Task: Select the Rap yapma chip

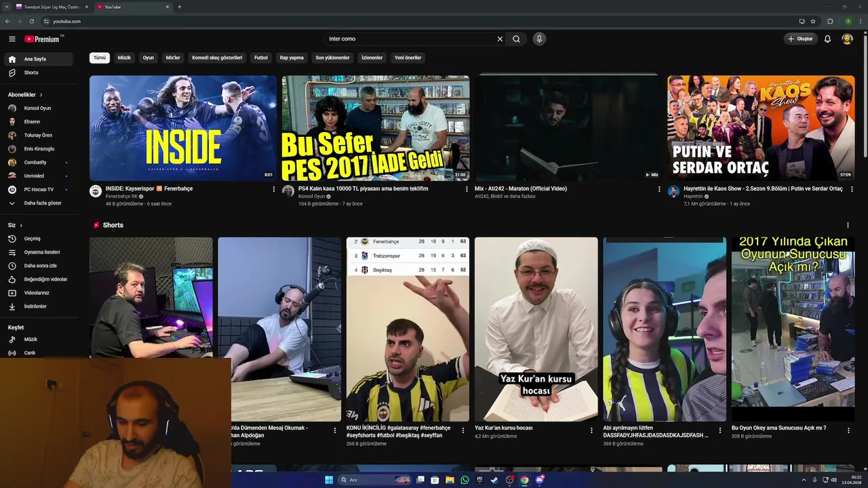Action: point(292,58)
